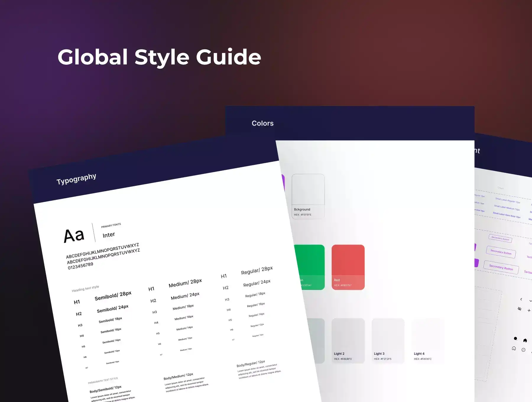Open the Colors page header
The width and height of the screenshot is (532, 402).
click(262, 123)
